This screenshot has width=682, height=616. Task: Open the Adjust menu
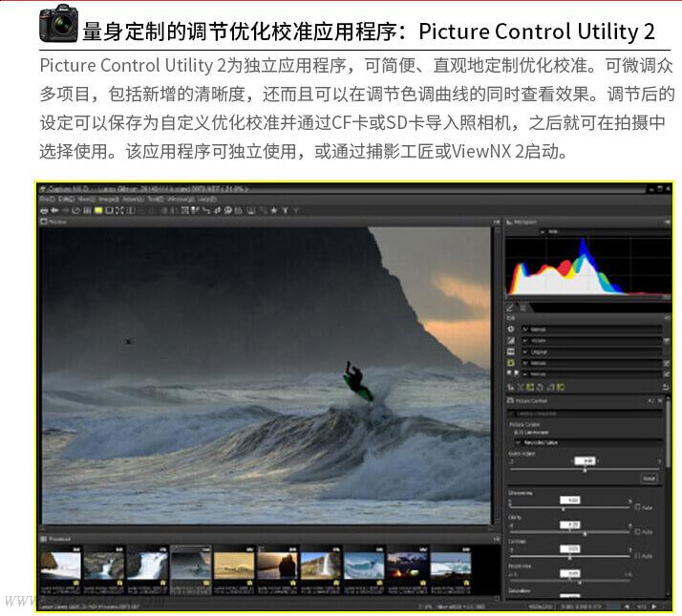(134, 200)
